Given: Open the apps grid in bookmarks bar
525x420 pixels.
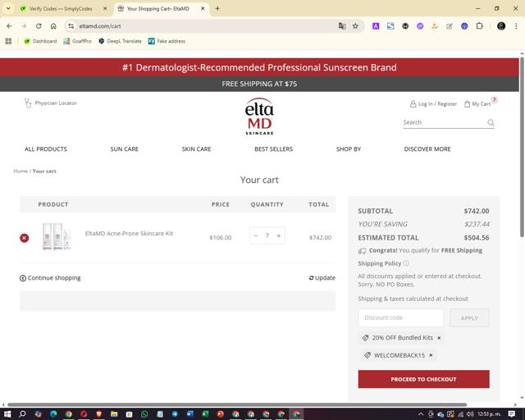Looking at the screenshot, I should click(x=8, y=41).
